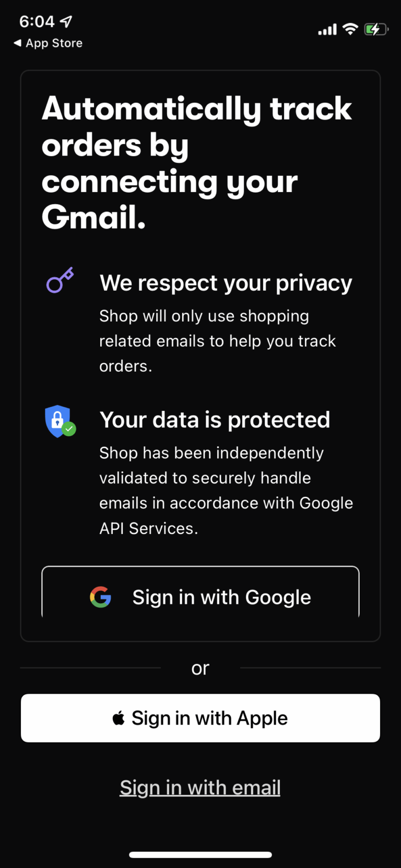Open Sign in with email
This screenshot has height=868, width=401.
point(200,787)
